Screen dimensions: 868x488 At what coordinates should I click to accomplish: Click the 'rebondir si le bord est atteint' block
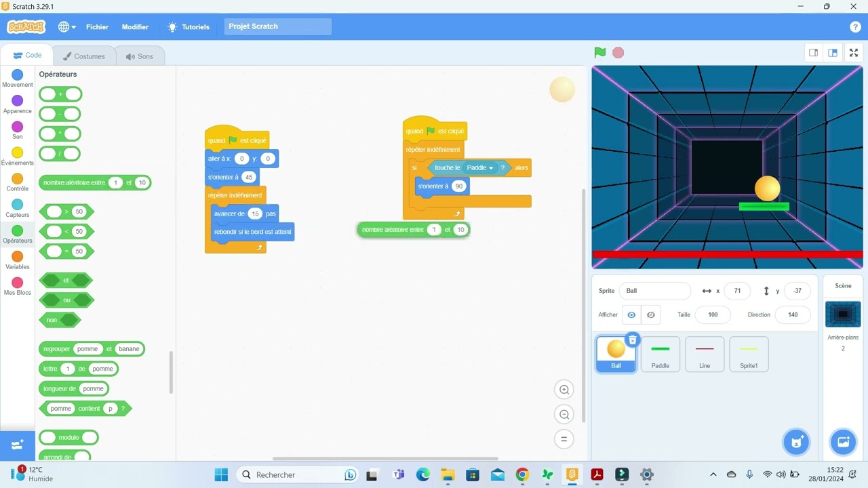253,232
